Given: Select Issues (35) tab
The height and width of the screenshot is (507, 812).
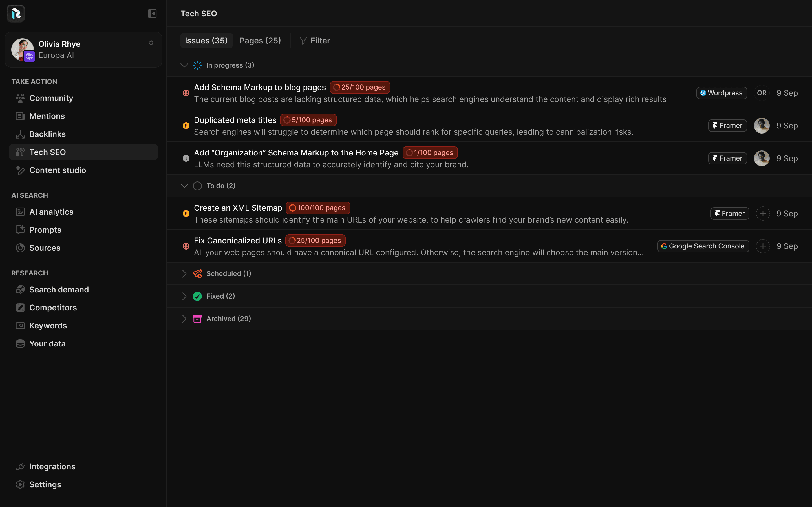Looking at the screenshot, I should pos(206,41).
